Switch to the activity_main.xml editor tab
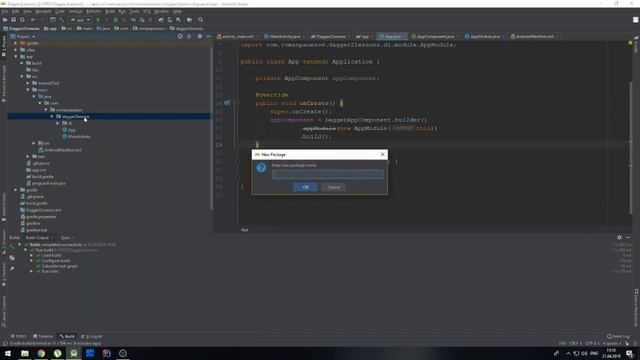This screenshot has width=640, height=360. (237, 36)
